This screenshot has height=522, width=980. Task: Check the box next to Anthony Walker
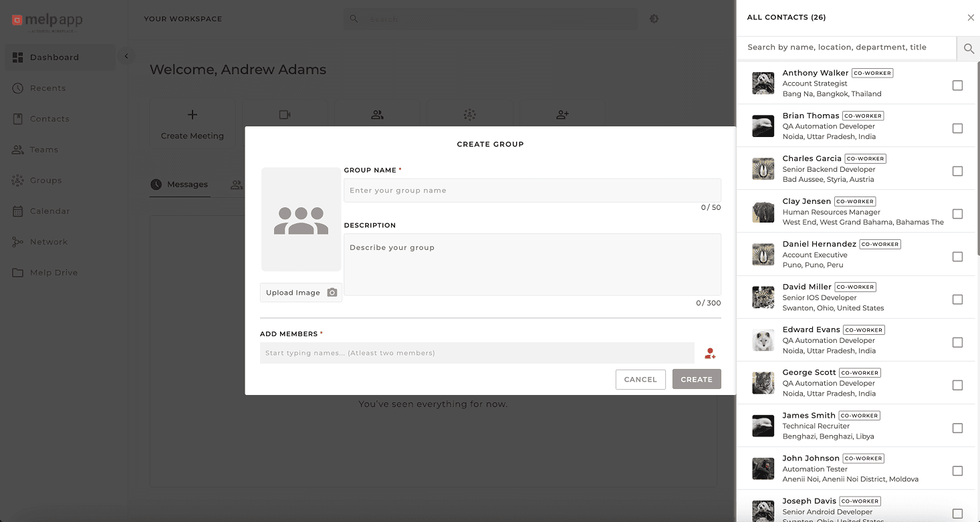click(x=957, y=84)
